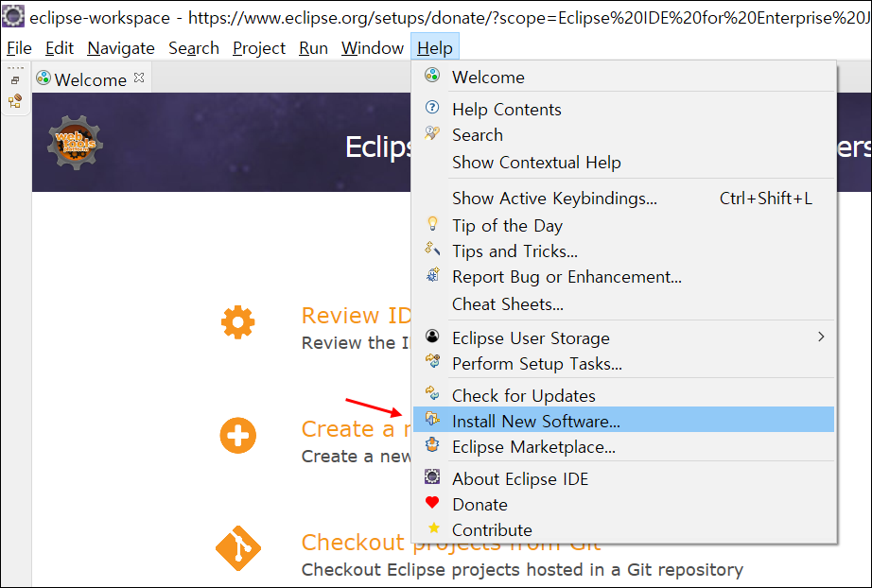
Task: Select the Welcome tab
Action: pyautogui.click(x=90, y=79)
